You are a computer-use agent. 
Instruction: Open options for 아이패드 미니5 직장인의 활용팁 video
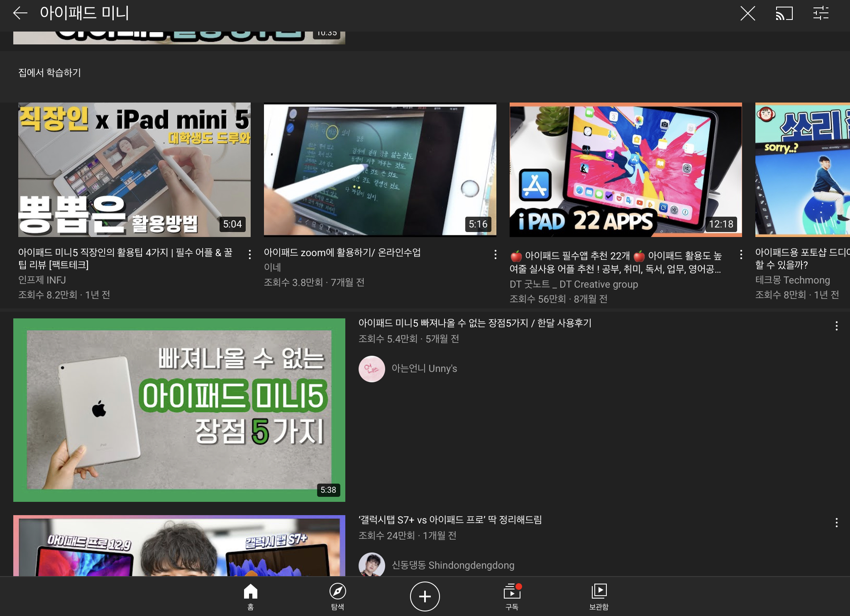[249, 254]
